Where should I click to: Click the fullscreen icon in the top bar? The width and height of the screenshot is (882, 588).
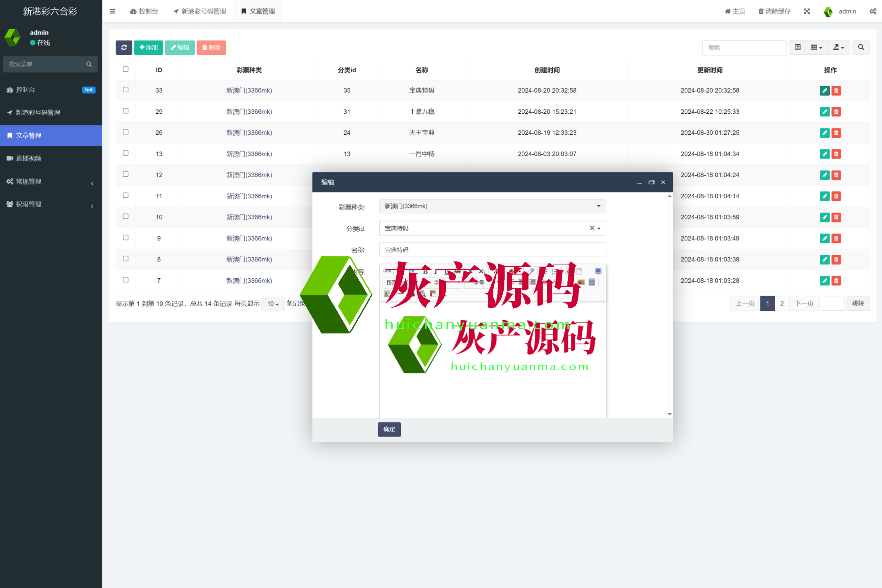point(807,11)
